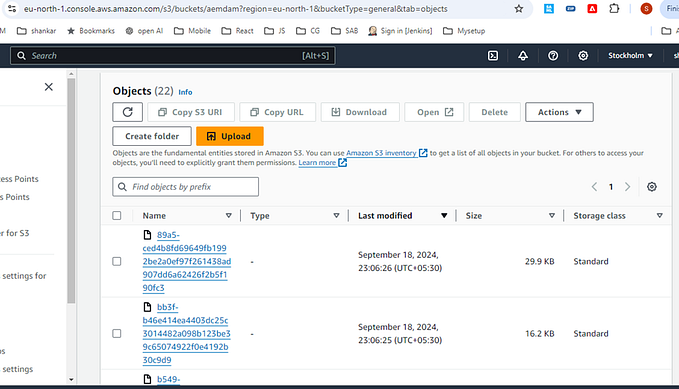Open the Actions dropdown
Viewport: 679px width, 389px height.
point(559,112)
